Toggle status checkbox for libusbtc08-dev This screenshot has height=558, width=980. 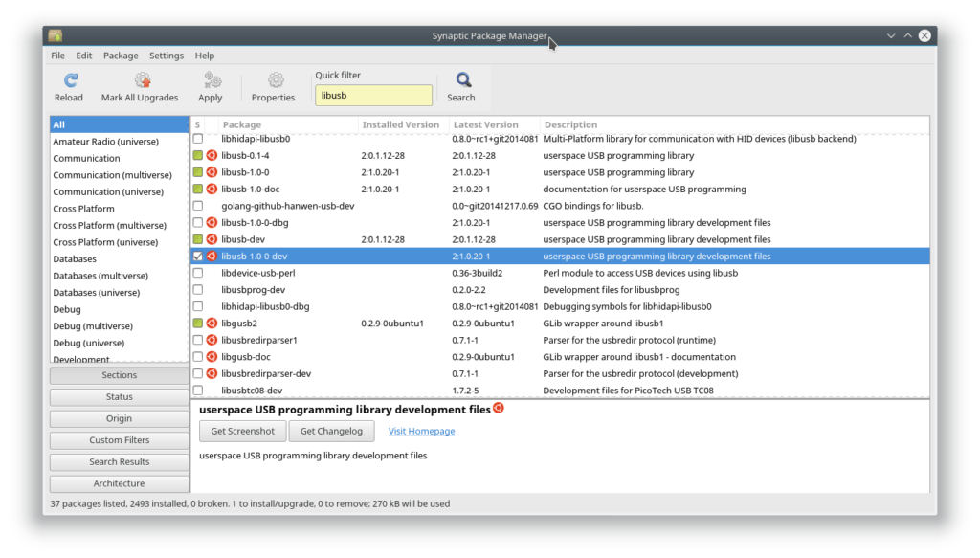click(198, 391)
